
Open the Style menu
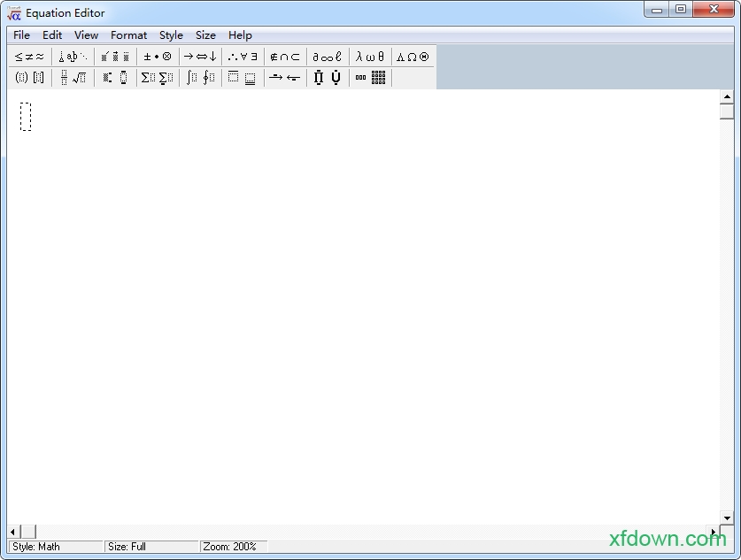pos(171,35)
